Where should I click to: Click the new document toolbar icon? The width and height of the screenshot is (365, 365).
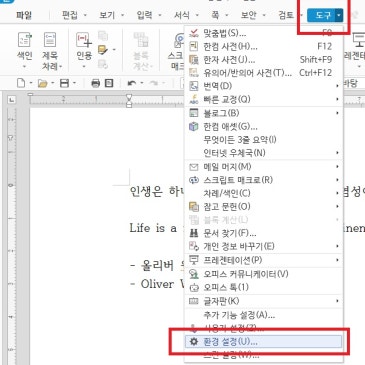coord(21,83)
